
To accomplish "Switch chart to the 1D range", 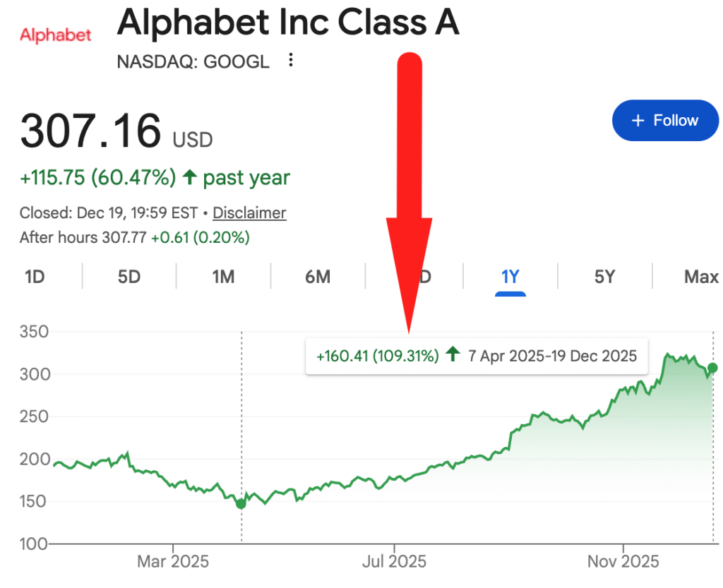I will point(35,277).
